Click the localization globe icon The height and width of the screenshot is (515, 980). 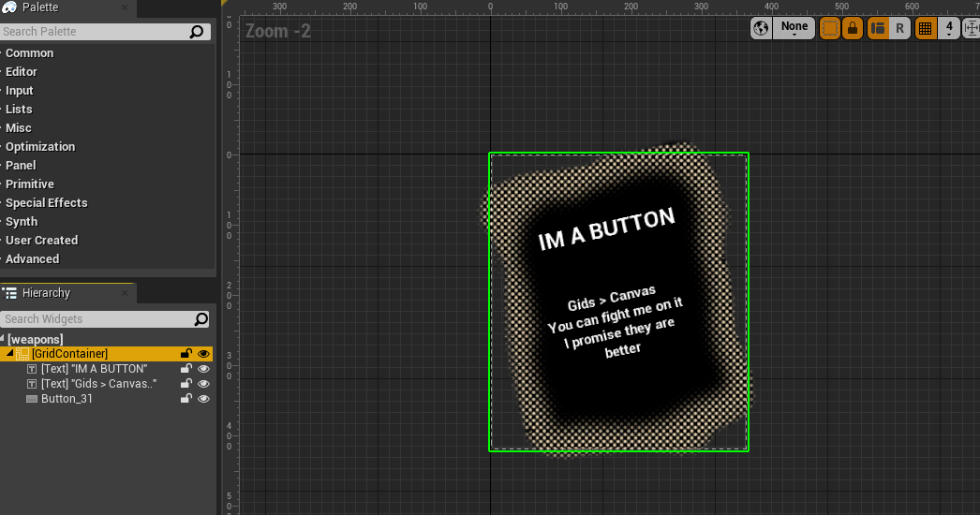pyautogui.click(x=762, y=28)
